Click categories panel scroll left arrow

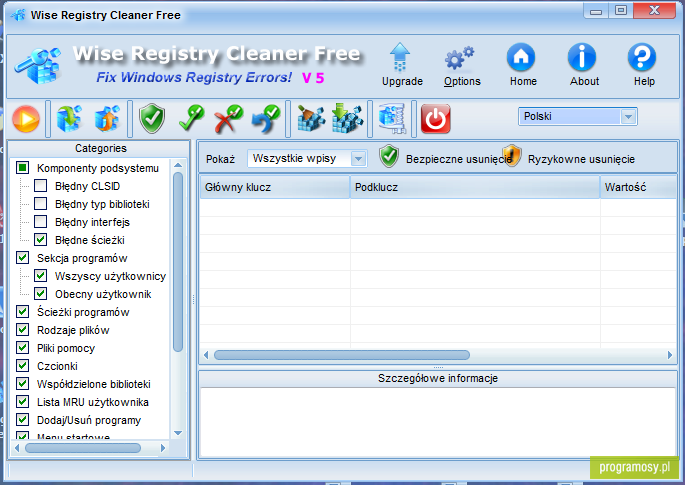[17, 448]
